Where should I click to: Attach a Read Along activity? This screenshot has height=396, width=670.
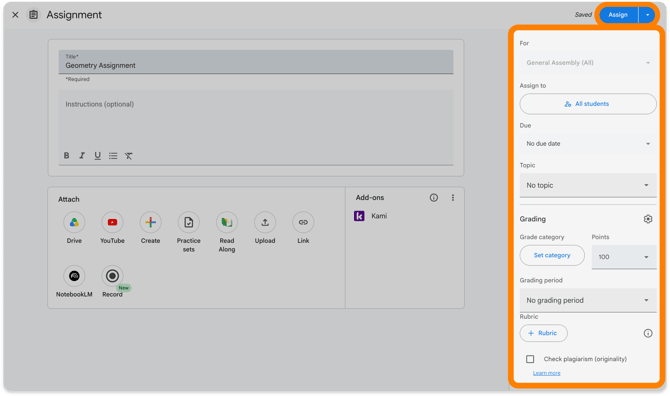point(227,222)
